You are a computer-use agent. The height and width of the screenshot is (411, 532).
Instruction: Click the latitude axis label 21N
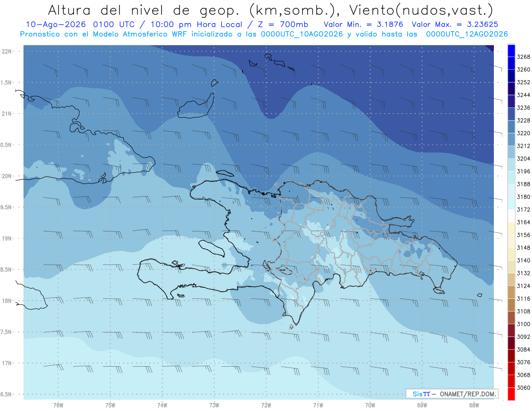pos(8,114)
